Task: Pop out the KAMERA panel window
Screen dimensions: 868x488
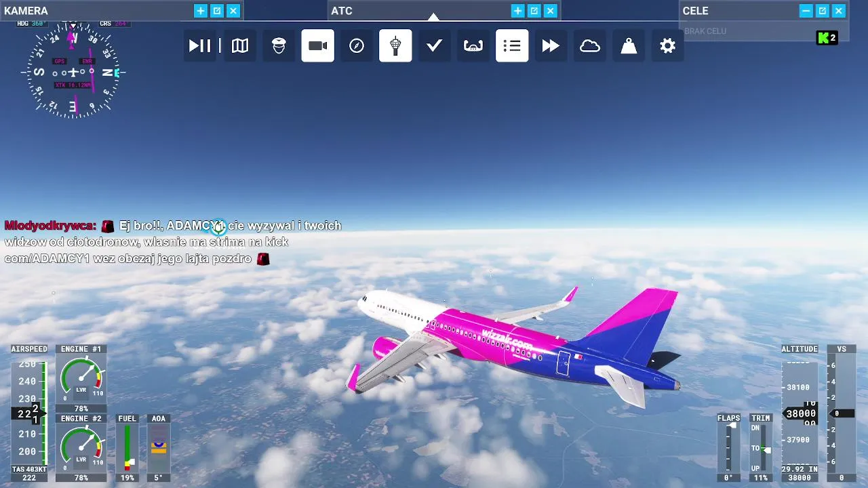Action: pos(217,11)
